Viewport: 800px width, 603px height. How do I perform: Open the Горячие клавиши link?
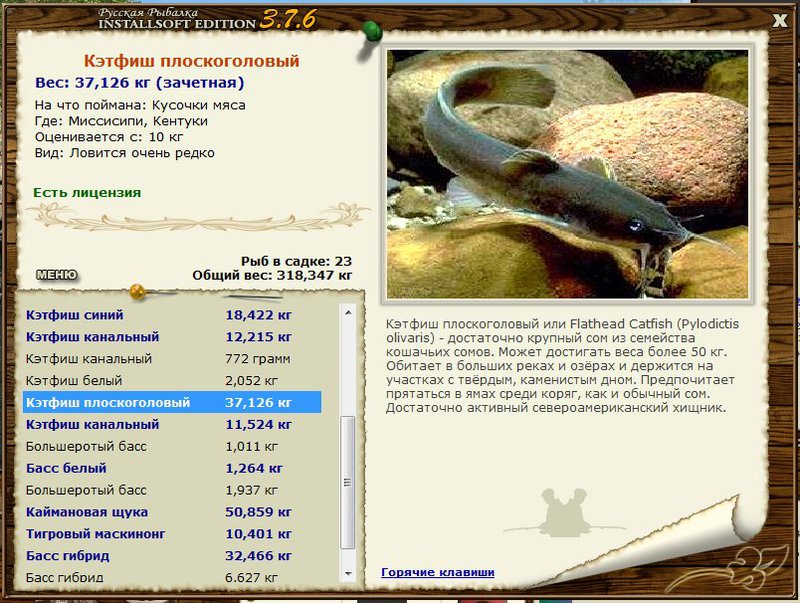438,572
